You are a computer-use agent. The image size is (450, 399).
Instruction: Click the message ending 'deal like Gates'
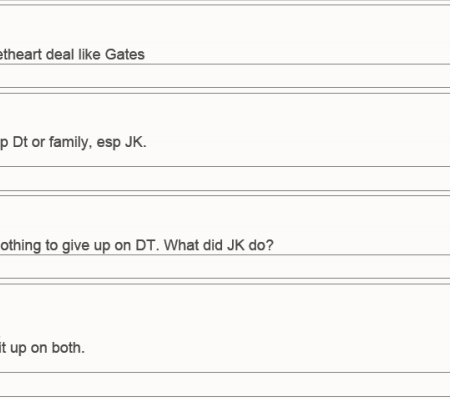click(72, 54)
